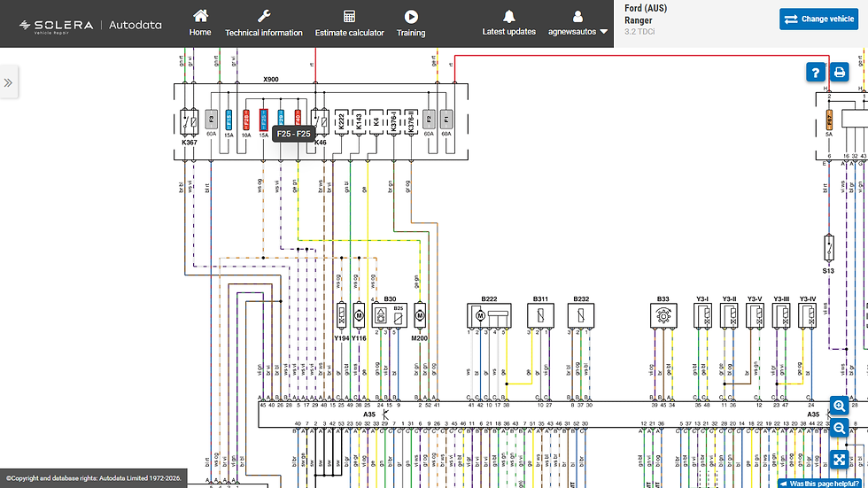Select grey fuse F2 60A
868x488 pixels.
[x=429, y=120]
